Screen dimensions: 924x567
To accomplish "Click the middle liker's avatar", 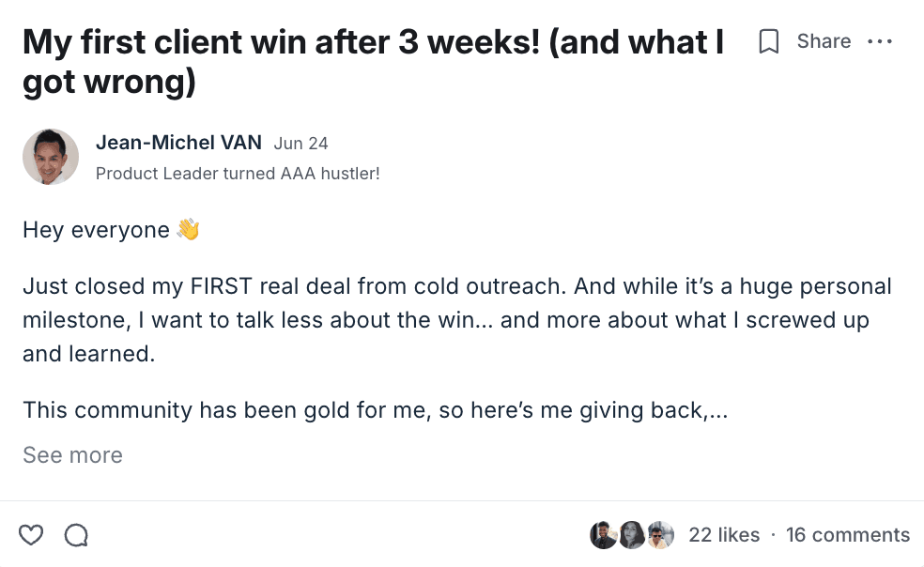I will [x=632, y=535].
